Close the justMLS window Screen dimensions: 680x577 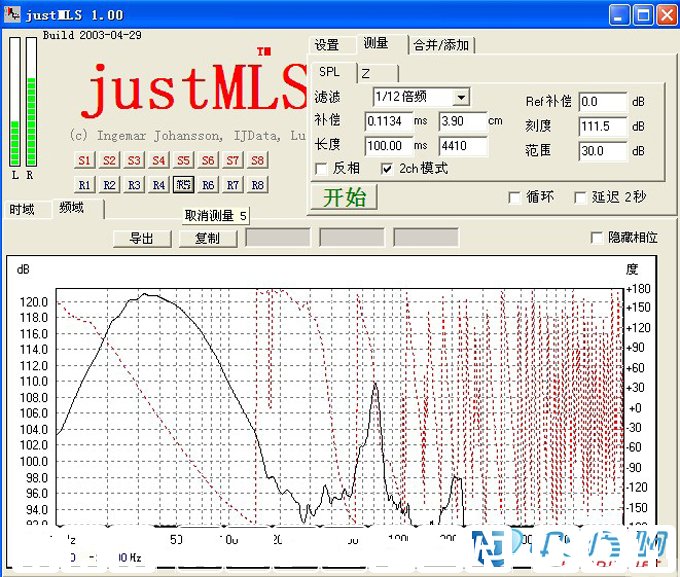pos(667,15)
